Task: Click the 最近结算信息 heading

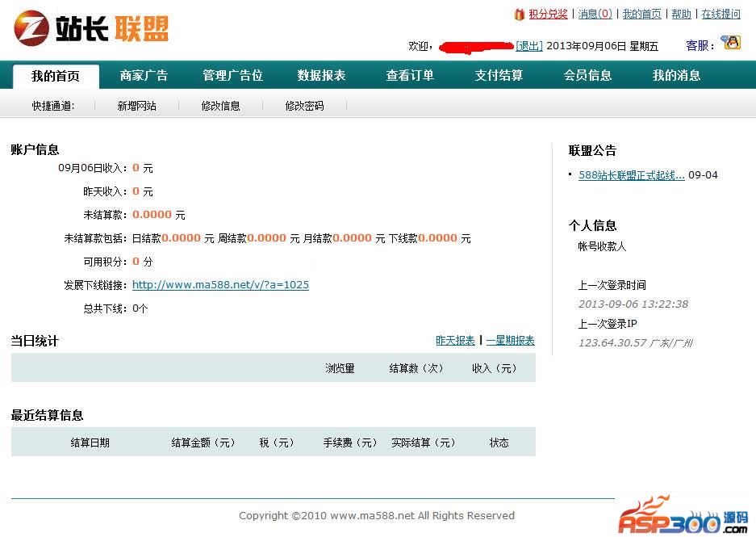Action: click(x=47, y=415)
